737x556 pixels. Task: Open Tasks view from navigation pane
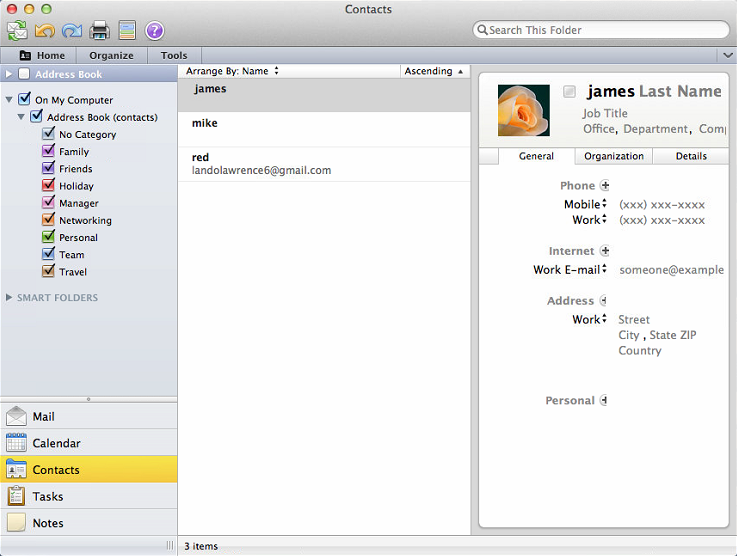tap(47, 497)
